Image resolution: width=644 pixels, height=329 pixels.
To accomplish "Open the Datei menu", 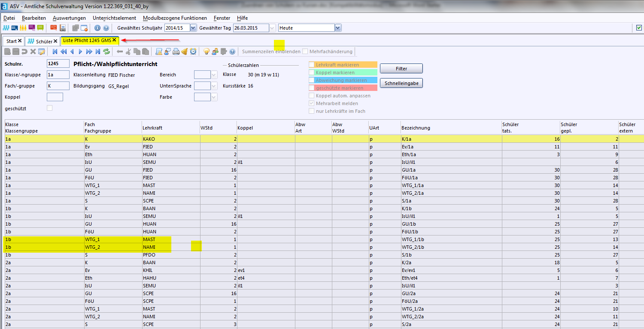I will [x=9, y=18].
